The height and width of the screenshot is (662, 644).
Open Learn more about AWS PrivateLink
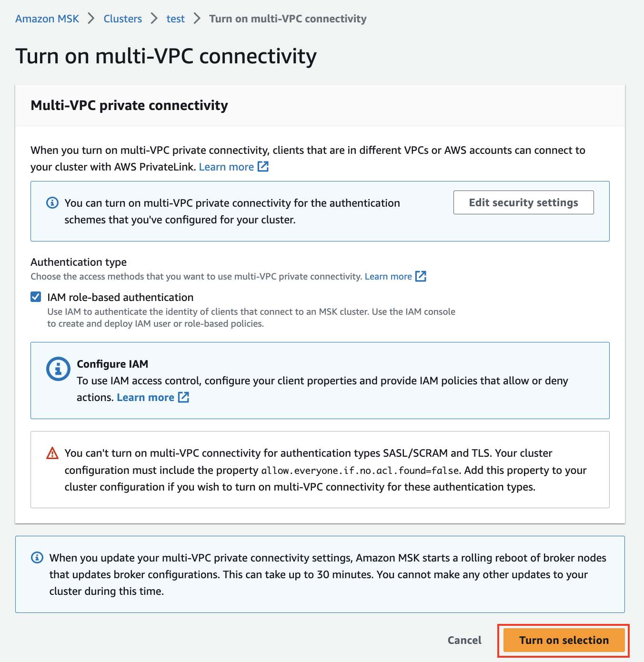(226, 167)
